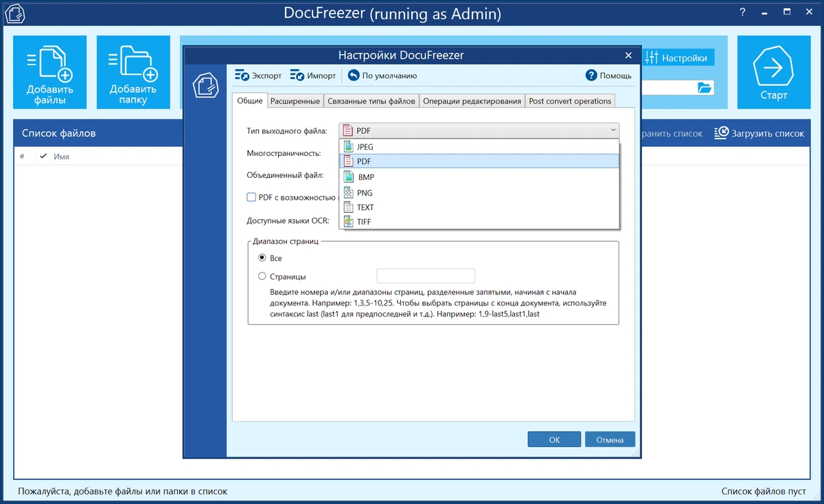Choose BMP from the file type list
The width and height of the screenshot is (824, 504).
coord(479,177)
